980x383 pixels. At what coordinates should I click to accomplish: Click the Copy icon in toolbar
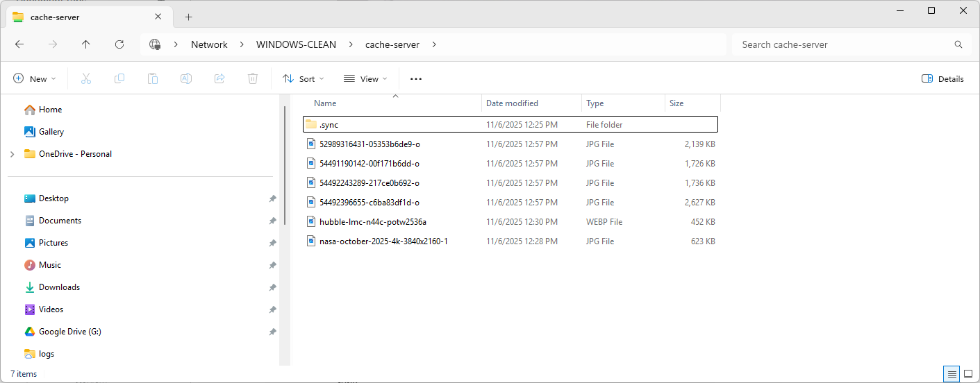pyautogui.click(x=119, y=78)
